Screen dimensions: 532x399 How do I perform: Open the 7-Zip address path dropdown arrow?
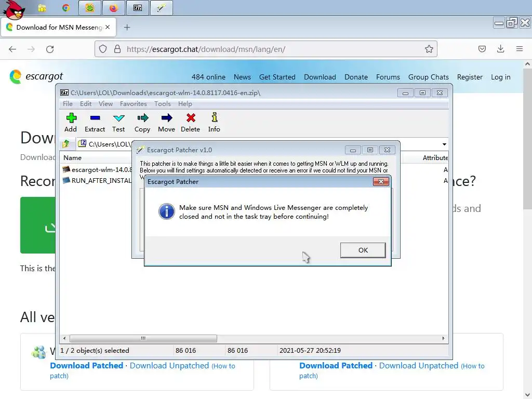tap(444, 144)
